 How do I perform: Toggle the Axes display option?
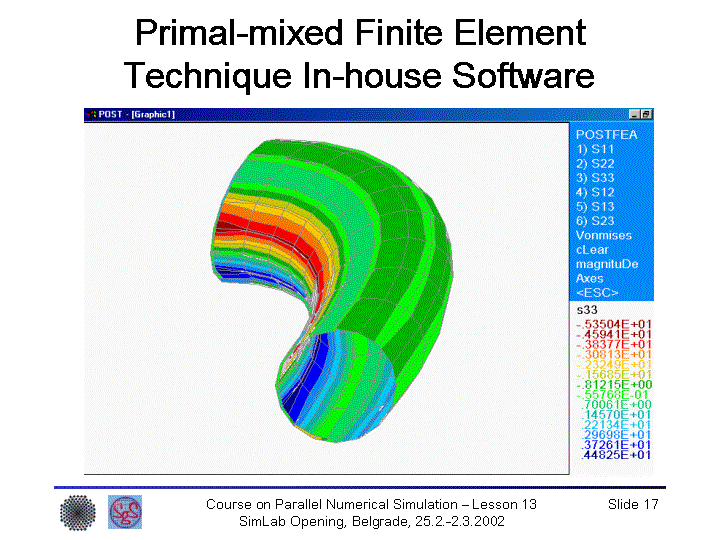[590, 278]
